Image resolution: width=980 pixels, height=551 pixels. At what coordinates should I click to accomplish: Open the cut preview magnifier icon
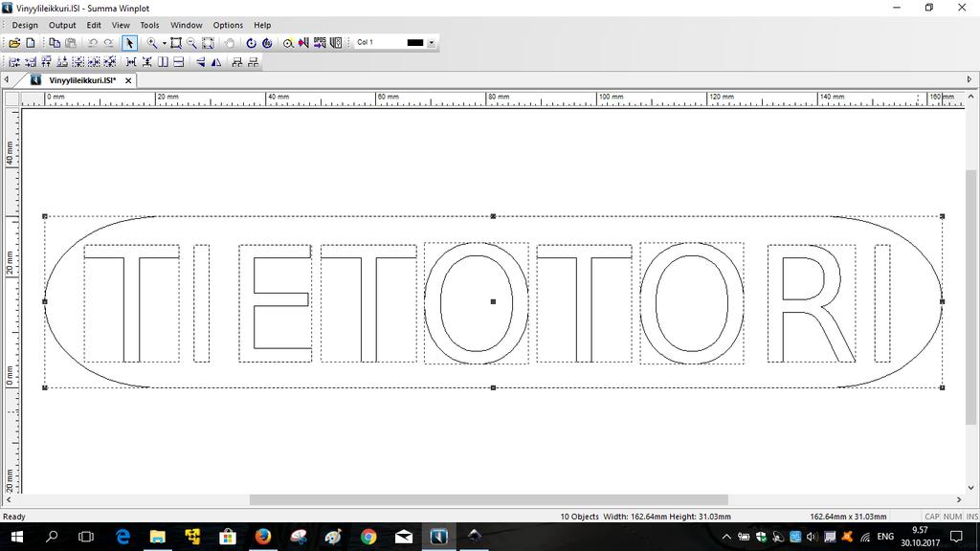tap(288, 43)
